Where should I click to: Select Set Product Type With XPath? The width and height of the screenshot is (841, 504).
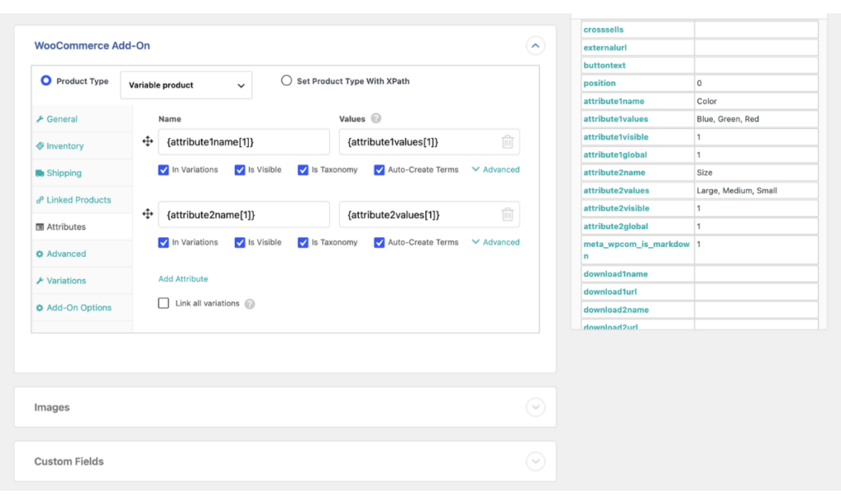287,80
